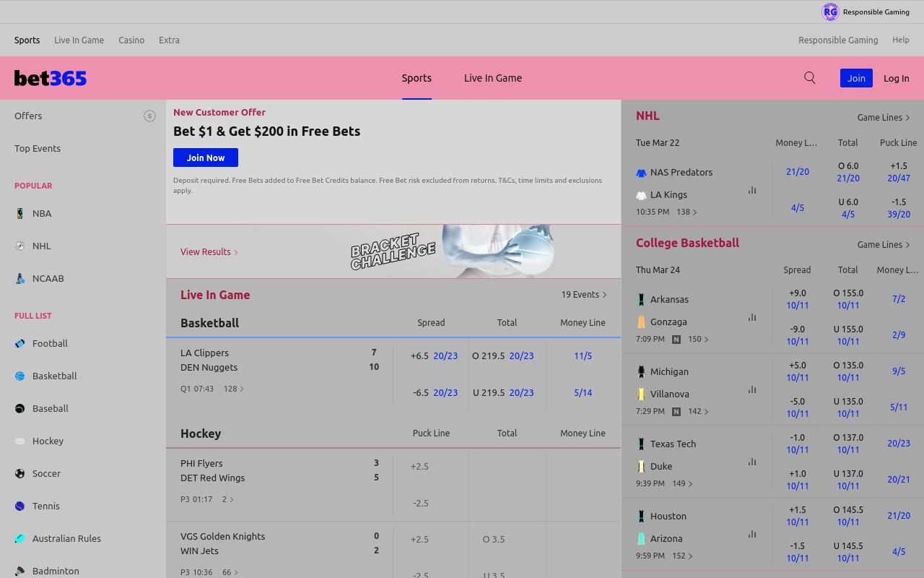The image size is (924, 578).
Task: Select LA Clippers money line 11/5
Action: pyautogui.click(x=583, y=355)
